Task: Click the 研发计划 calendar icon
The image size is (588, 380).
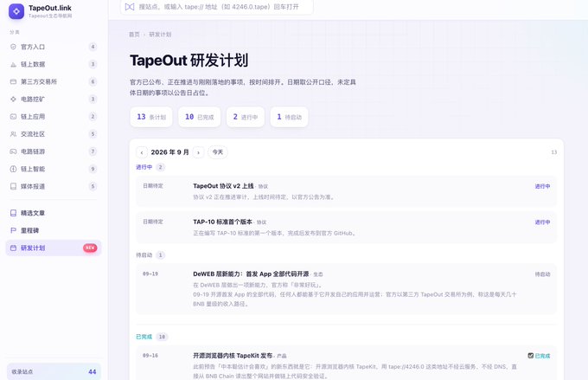Action: point(13,248)
